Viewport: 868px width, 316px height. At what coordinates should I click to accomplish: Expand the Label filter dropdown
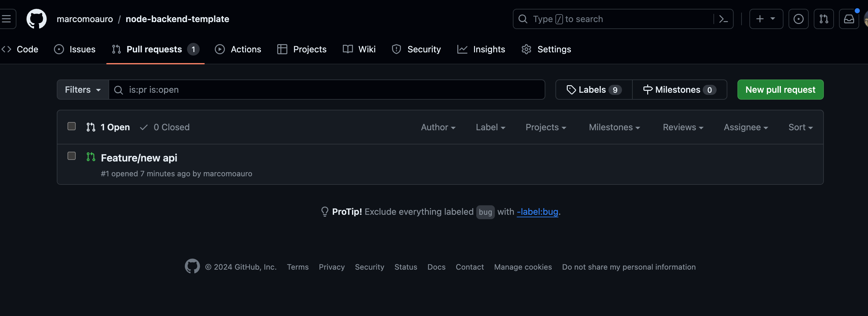point(490,127)
